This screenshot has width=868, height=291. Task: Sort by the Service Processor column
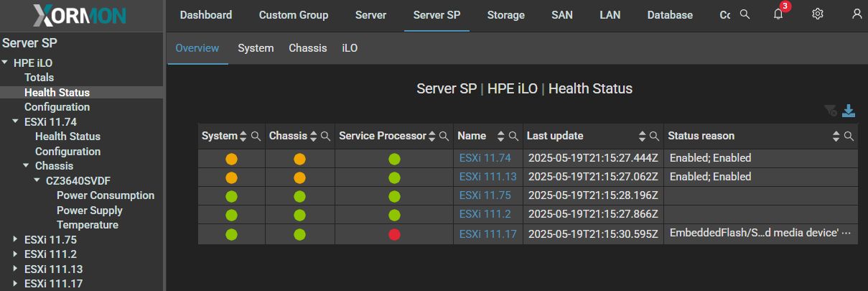point(431,136)
